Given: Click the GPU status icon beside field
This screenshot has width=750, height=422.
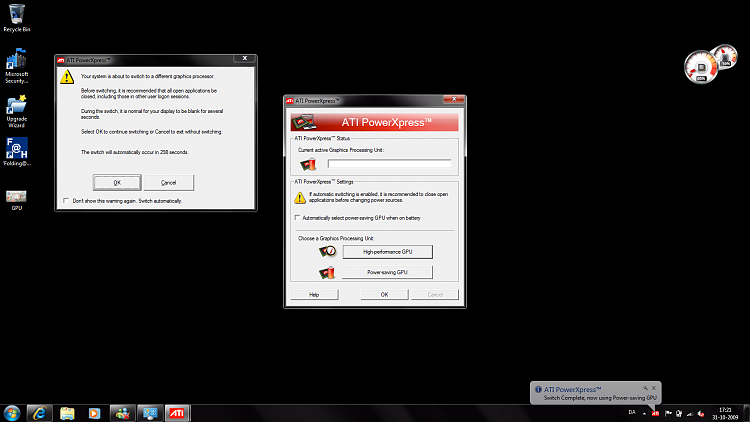Looking at the screenshot, I should (x=309, y=164).
